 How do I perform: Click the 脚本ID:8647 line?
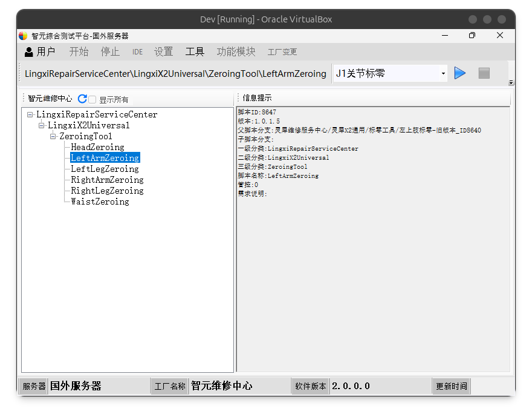(257, 112)
